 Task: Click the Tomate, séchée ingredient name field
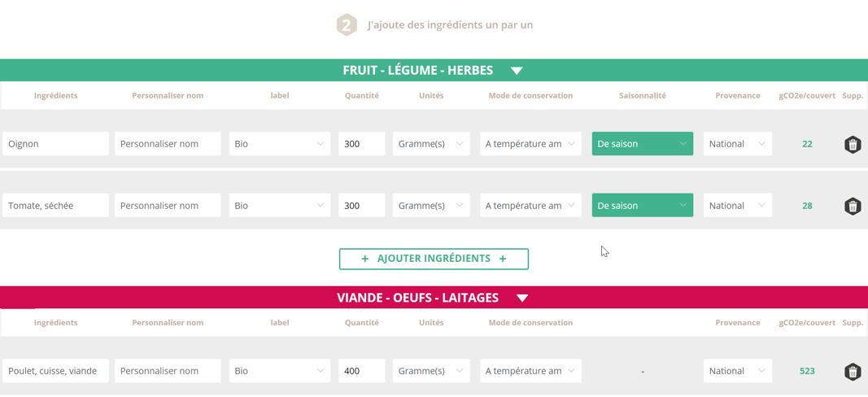coord(55,206)
